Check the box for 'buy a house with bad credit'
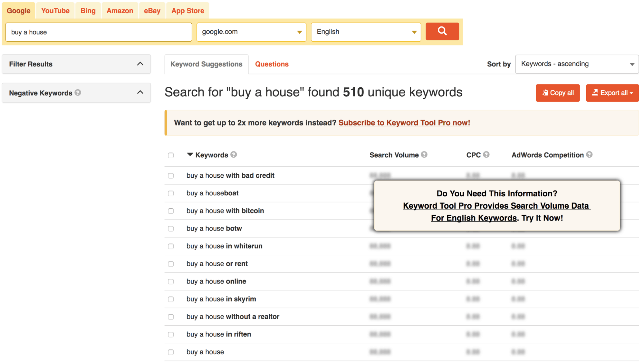Viewport: 644px width, 364px height. tap(171, 176)
